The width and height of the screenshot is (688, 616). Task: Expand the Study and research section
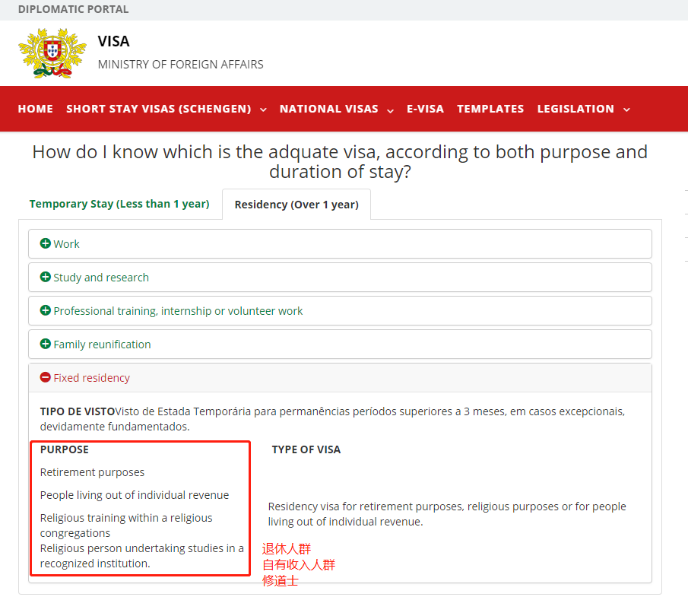click(x=340, y=277)
